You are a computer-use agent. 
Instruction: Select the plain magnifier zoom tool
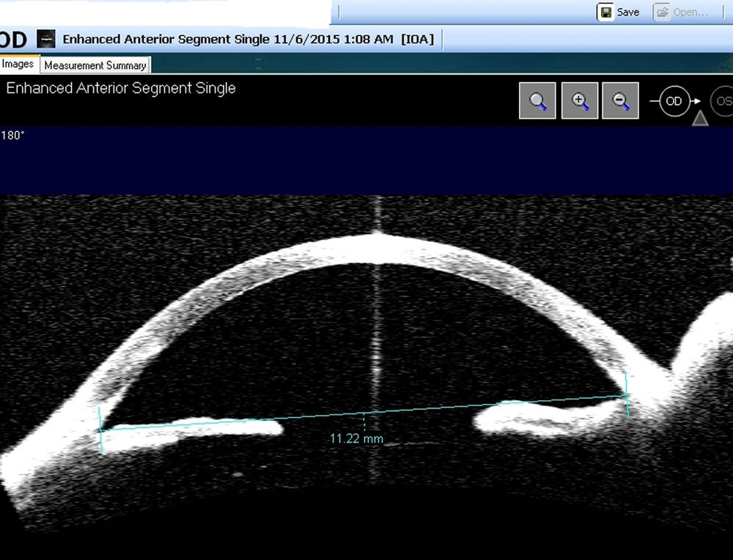point(537,100)
